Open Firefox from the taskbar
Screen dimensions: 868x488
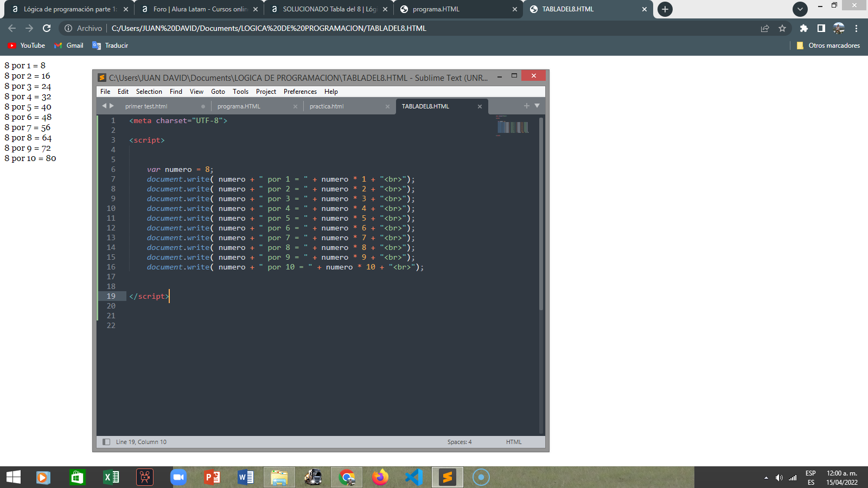(x=380, y=477)
